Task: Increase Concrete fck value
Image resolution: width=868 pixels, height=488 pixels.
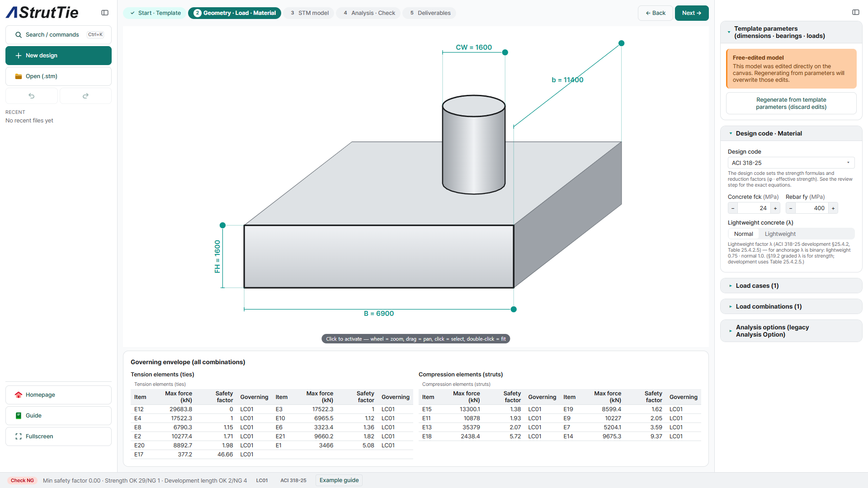Action: [x=775, y=208]
